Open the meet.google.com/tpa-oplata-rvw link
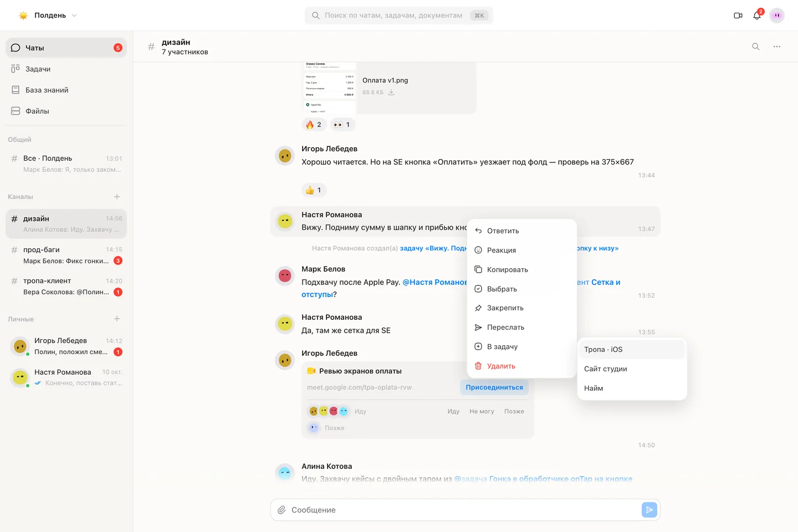Screen dimensions: 798x532 tap(360, 387)
